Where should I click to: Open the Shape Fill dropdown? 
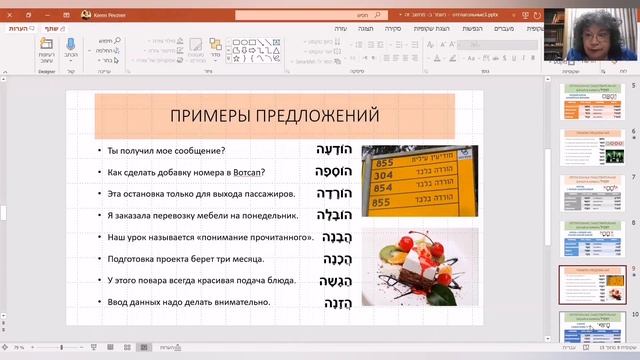(x=165, y=41)
